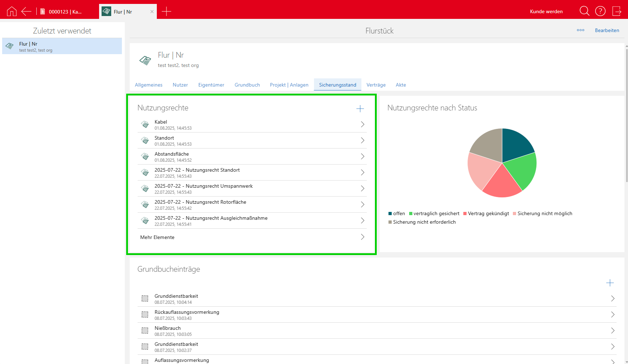Open the three-dots more options menu

click(x=580, y=30)
